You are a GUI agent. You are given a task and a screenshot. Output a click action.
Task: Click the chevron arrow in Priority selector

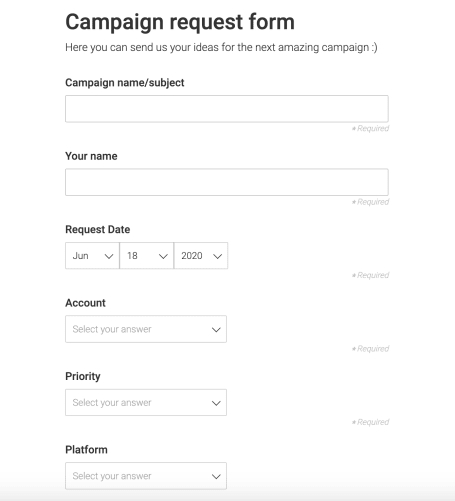[x=216, y=403]
